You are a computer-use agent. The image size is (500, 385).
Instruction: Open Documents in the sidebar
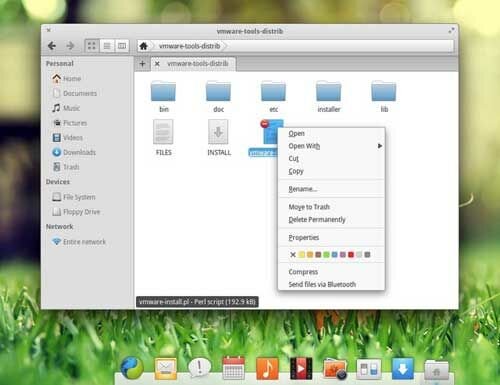75,93
